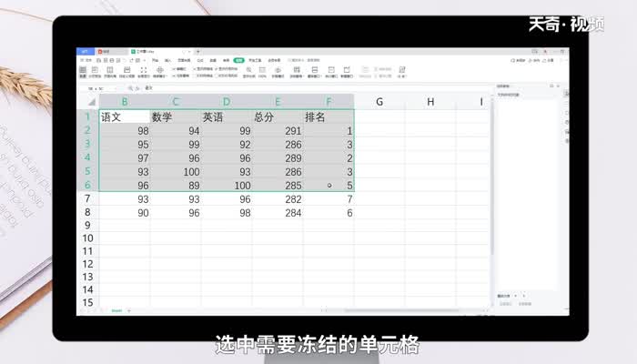Turn on Eye Protection mode icon
The width and height of the screenshot is (637, 364).
[278, 72]
